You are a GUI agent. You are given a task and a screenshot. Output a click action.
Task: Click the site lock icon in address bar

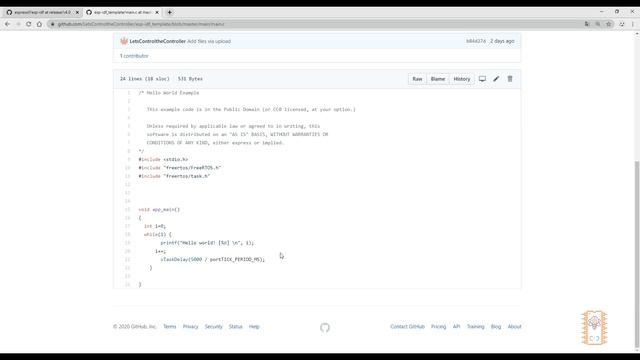(53, 24)
